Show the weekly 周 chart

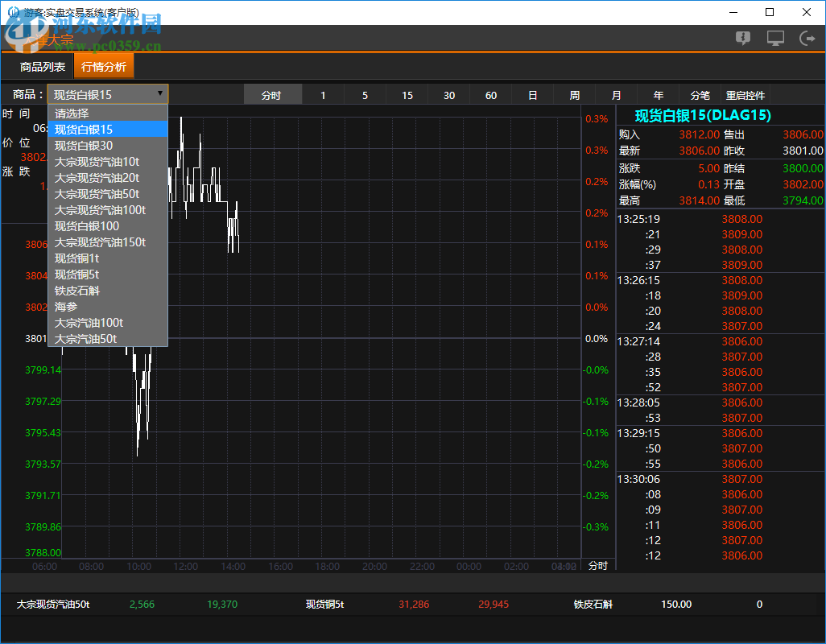575,95
